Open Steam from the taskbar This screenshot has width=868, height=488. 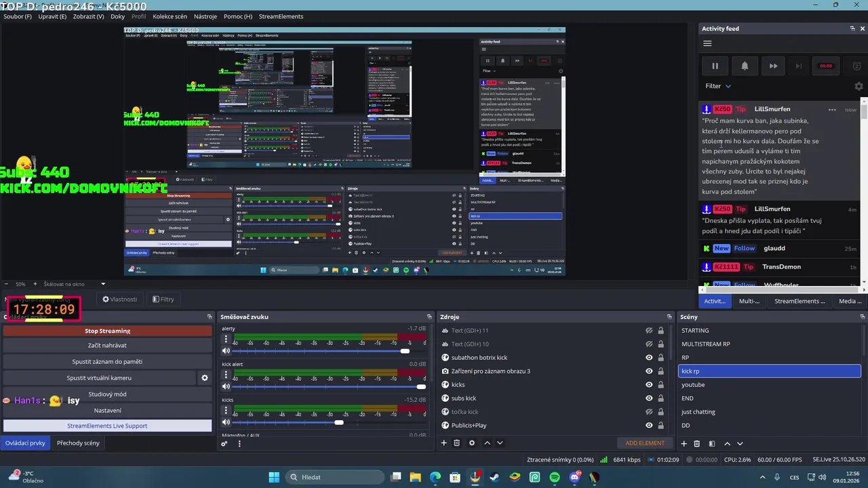(496, 477)
